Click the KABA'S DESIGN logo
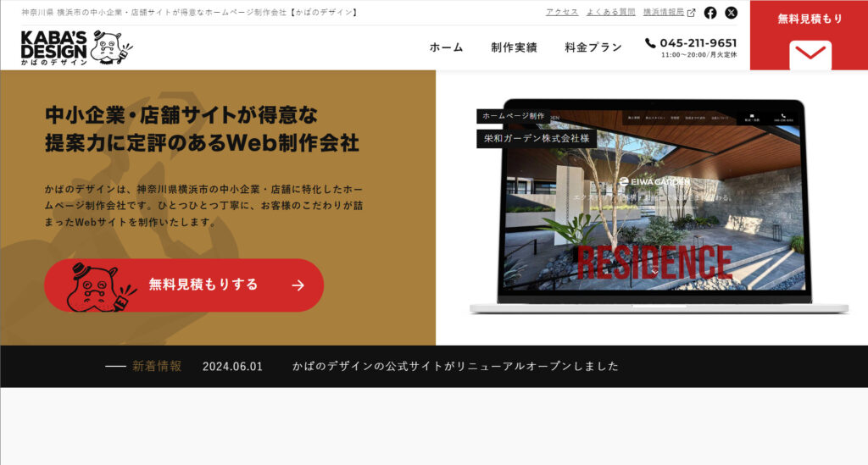868x465 pixels. pos(77,48)
